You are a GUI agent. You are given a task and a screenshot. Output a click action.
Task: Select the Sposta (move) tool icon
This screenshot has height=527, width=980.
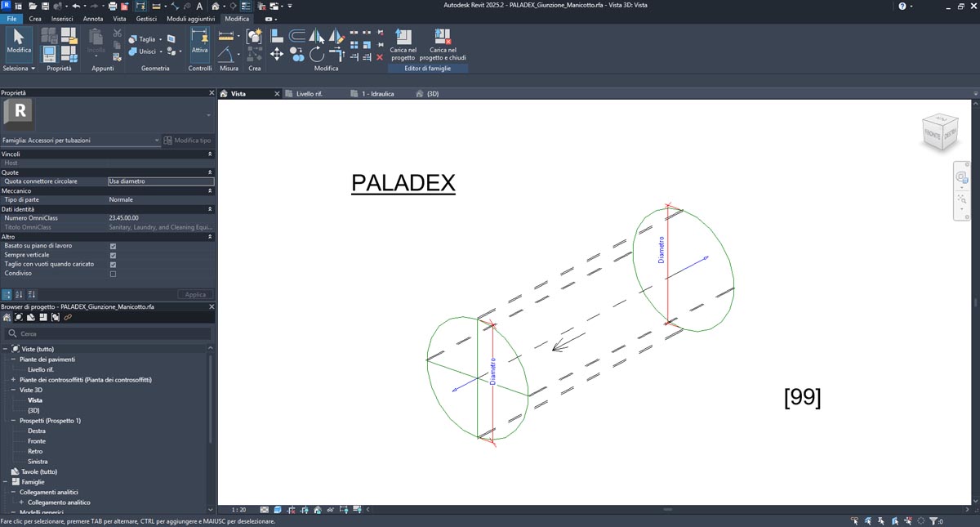[x=277, y=55]
